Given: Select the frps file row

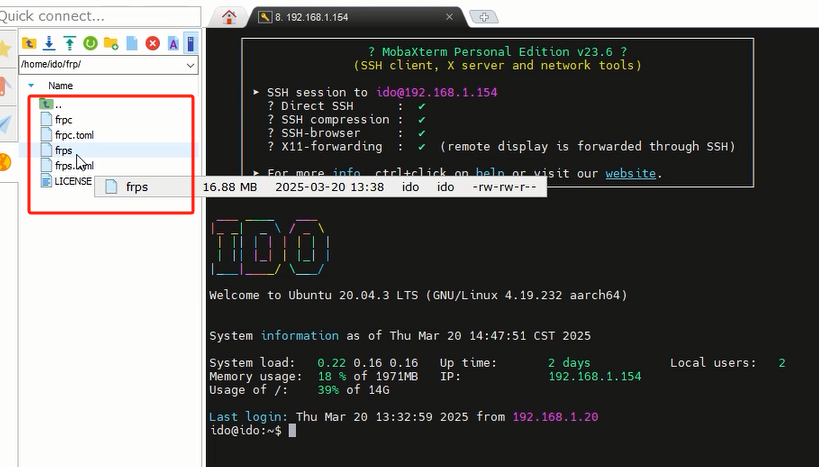Looking at the screenshot, I should (x=109, y=150).
